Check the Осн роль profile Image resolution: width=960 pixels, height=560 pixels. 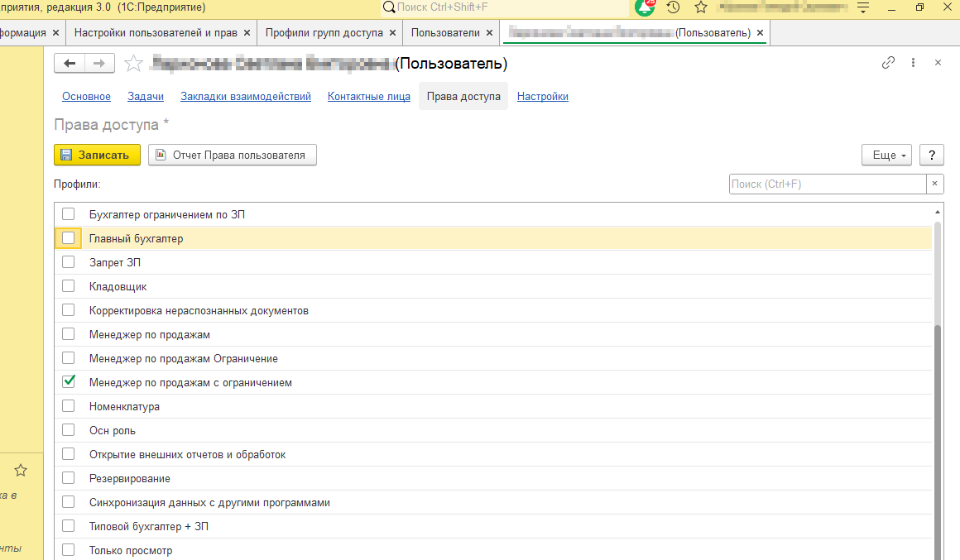pos(69,429)
